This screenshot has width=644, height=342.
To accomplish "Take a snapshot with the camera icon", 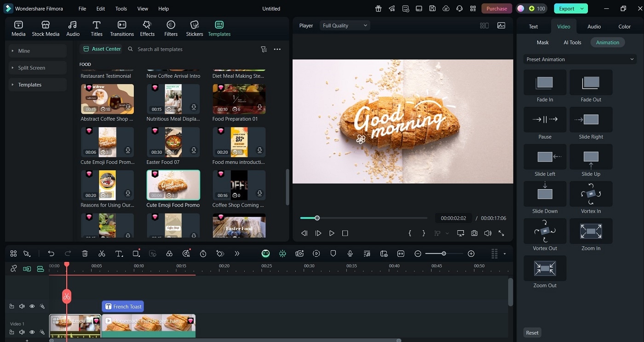I will tap(474, 233).
